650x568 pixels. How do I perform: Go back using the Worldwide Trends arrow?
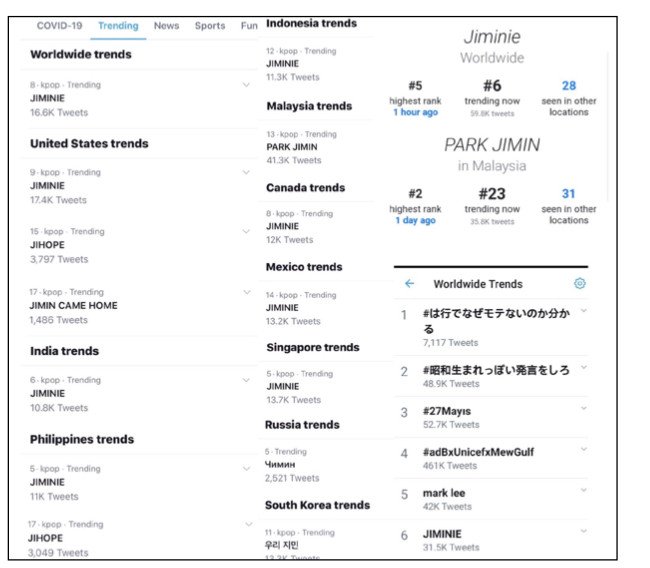click(409, 284)
